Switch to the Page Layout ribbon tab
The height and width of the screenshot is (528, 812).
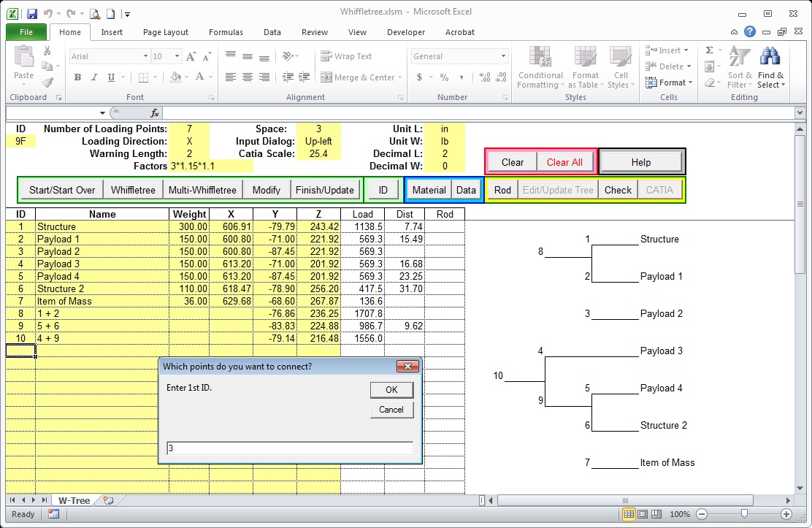[166, 32]
